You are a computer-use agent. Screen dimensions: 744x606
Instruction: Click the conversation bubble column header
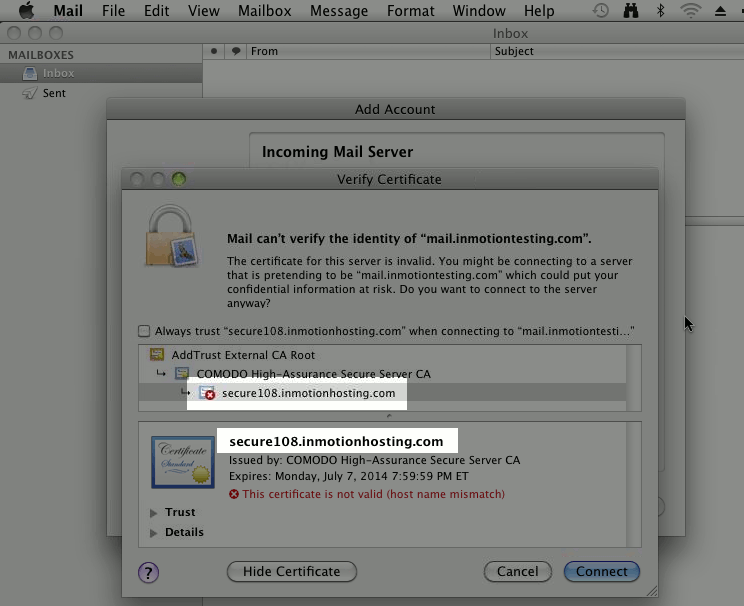236,51
